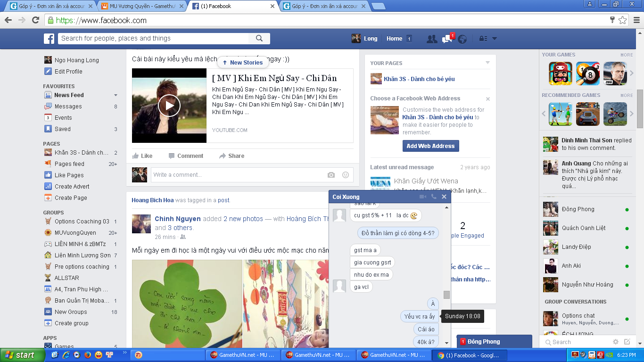
Task: Click the Add Web Address button
Action: click(430, 146)
